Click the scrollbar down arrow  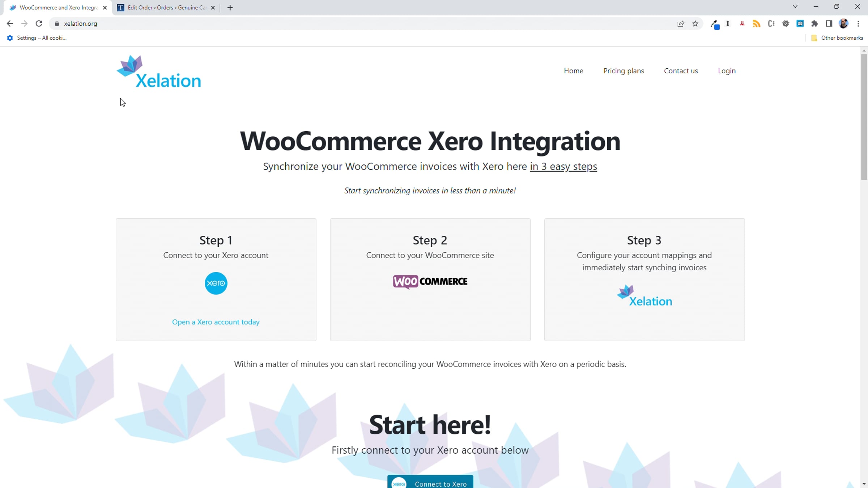[x=864, y=484]
